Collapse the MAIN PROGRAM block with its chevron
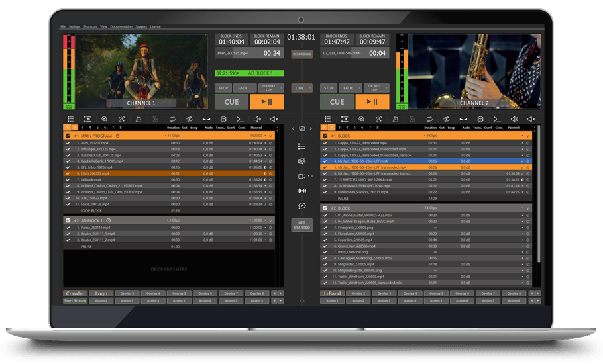This screenshot has width=603, height=364. coord(272,135)
